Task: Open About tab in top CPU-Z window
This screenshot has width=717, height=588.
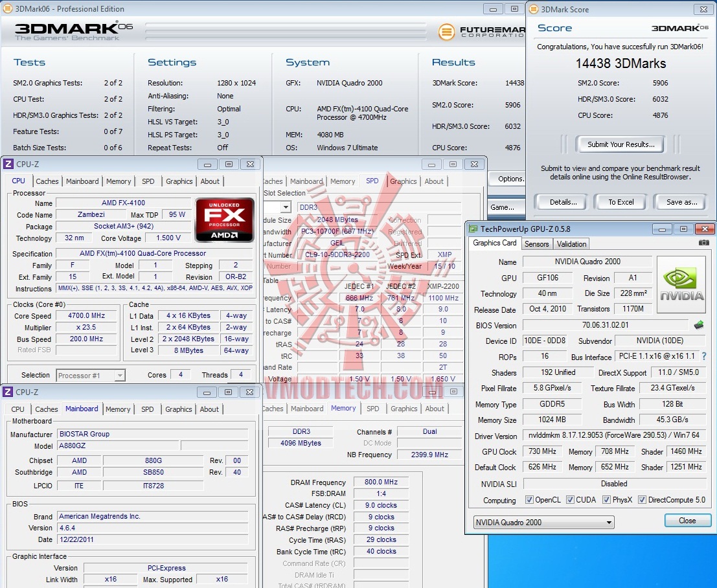Action: (x=210, y=181)
